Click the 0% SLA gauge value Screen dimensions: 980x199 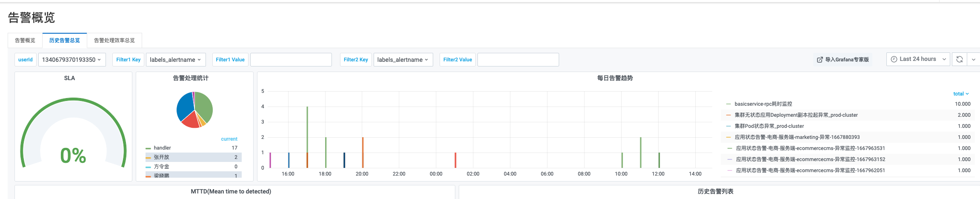[x=73, y=156]
